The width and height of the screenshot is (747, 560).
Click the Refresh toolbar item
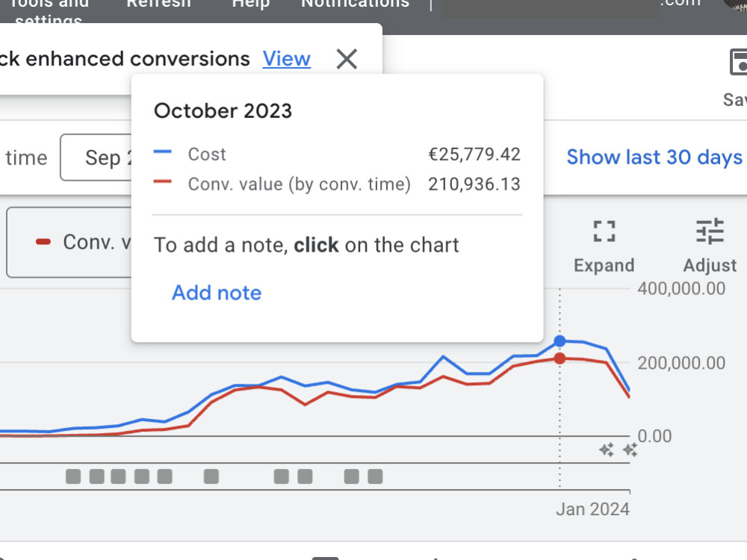158,4
